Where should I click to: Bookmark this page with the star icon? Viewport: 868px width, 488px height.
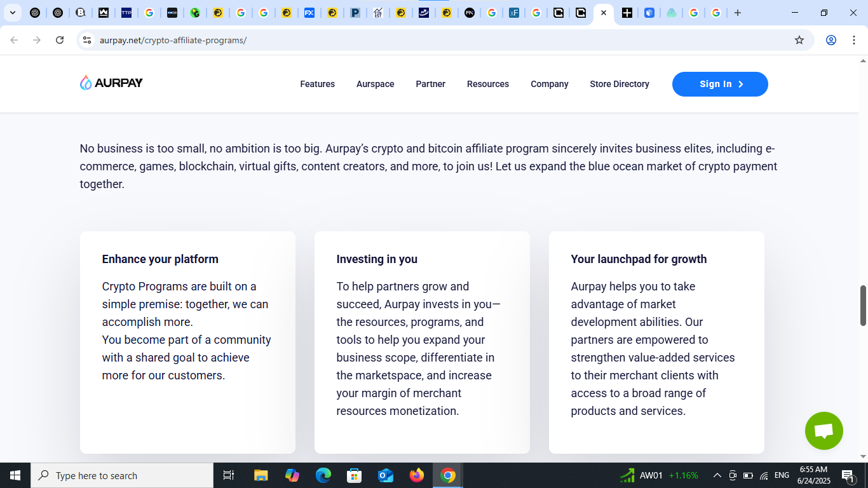click(x=799, y=40)
